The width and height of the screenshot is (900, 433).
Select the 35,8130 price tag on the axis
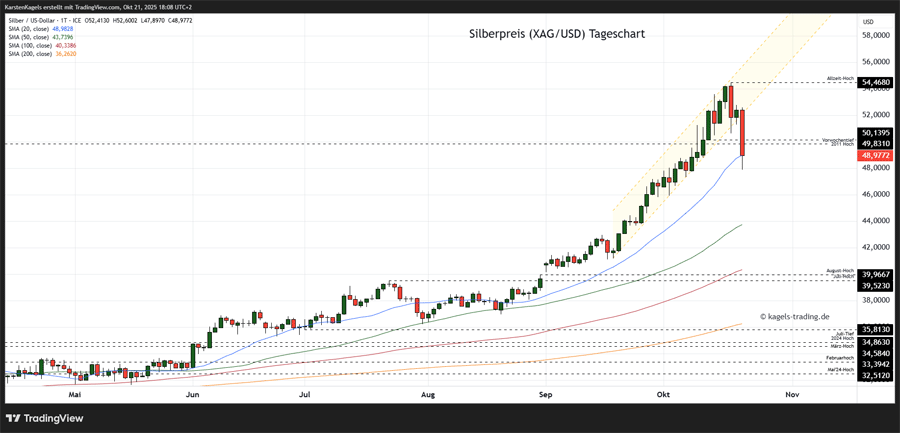coord(875,329)
